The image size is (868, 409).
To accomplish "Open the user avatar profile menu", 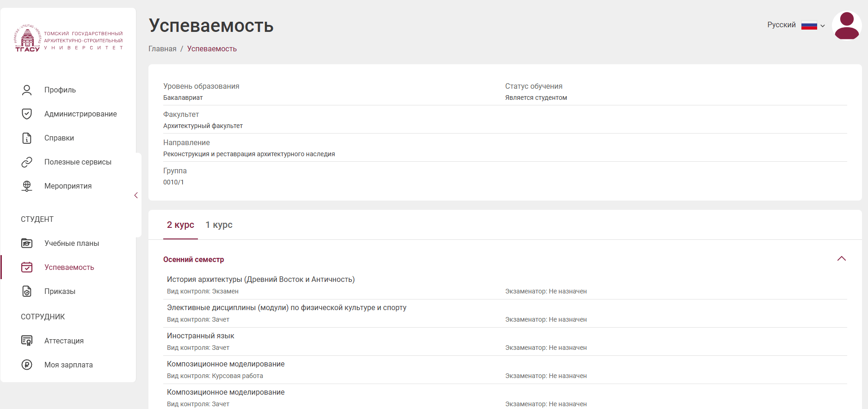I will tap(846, 26).
